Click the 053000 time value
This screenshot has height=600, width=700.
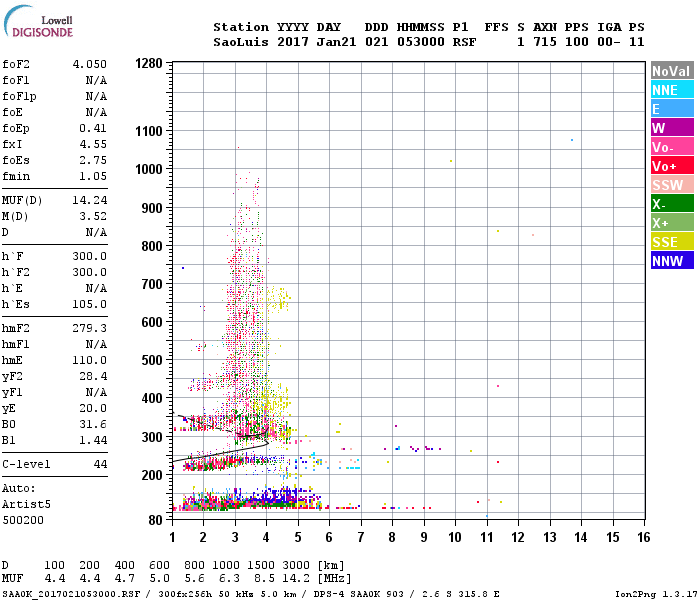coord(421,42)
